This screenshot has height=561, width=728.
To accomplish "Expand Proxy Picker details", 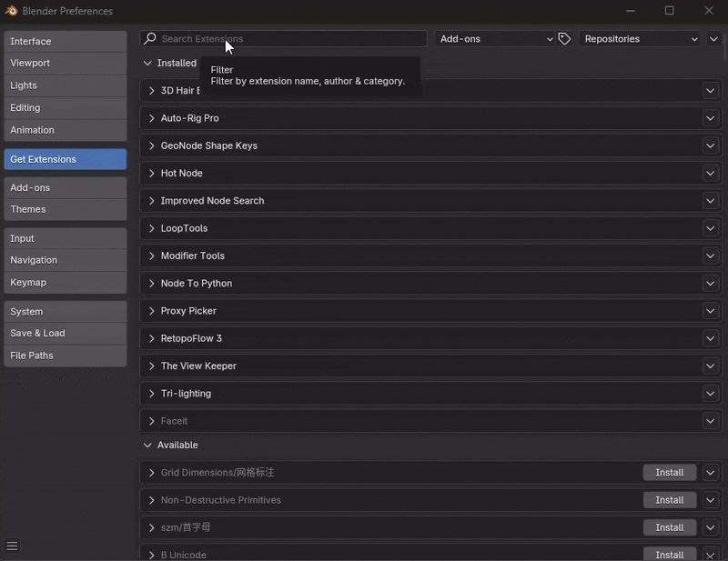I will click(x=151, y=310).
